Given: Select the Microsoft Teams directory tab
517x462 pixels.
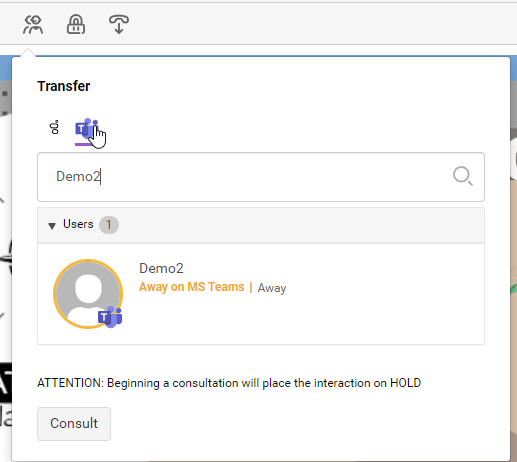Looking at the screenshot, I should click(x=86, y=129).
